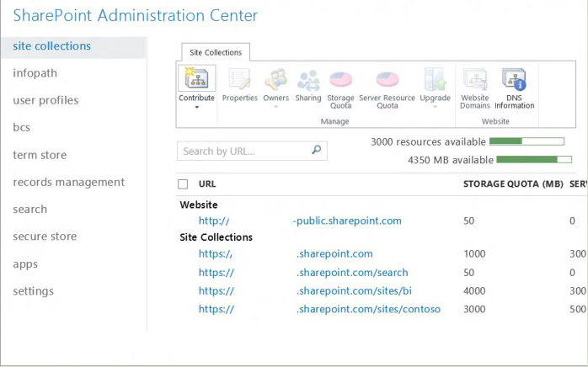Open DNS Information
This screenshot has height=367, width=588.
click(x=514, y=80)
